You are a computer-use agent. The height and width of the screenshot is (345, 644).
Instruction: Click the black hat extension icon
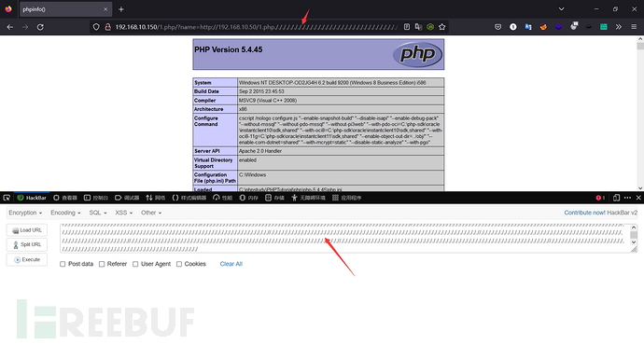point(589,27)
